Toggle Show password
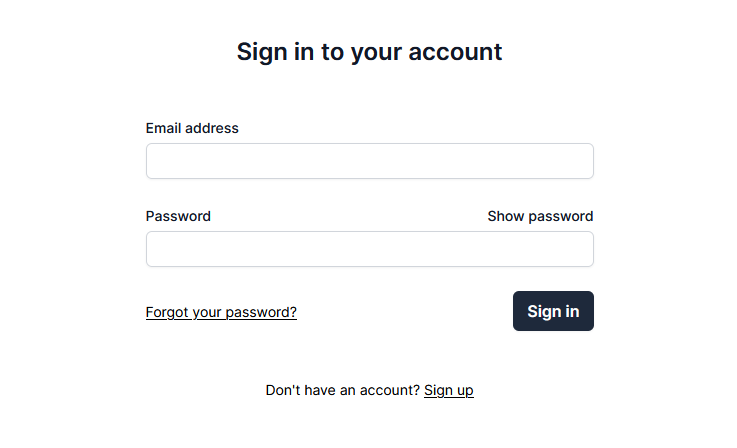This screenshot has width=737, height=448. point(540,216)
